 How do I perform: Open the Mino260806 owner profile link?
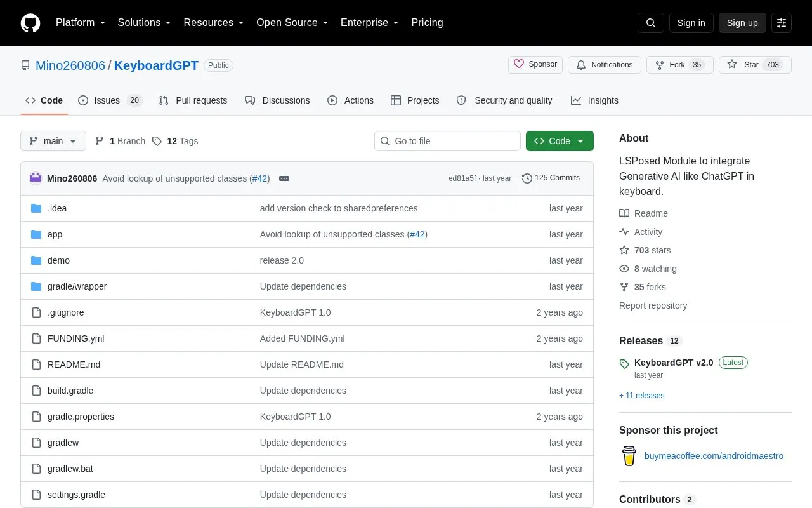70,65
